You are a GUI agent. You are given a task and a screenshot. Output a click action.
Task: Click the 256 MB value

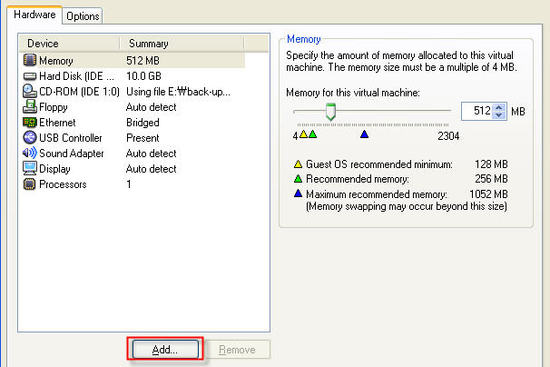point(491,179)
